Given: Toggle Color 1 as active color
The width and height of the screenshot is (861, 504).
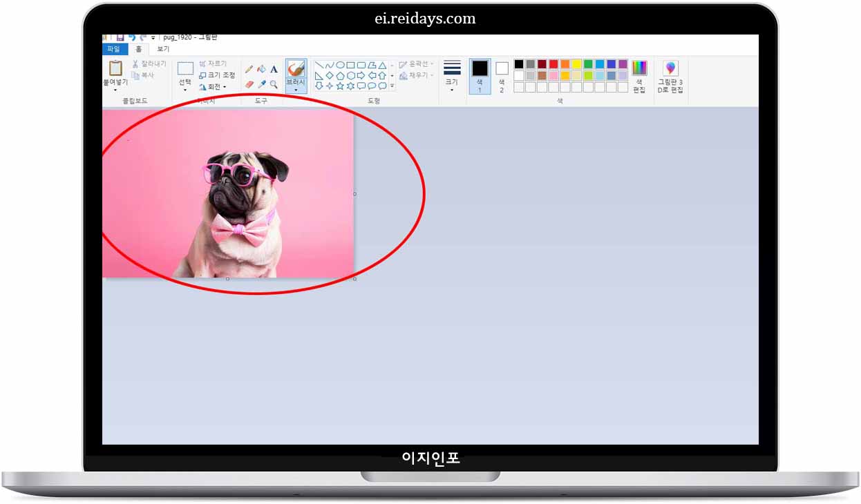Looking at the screenshot, I should point(480,75).
